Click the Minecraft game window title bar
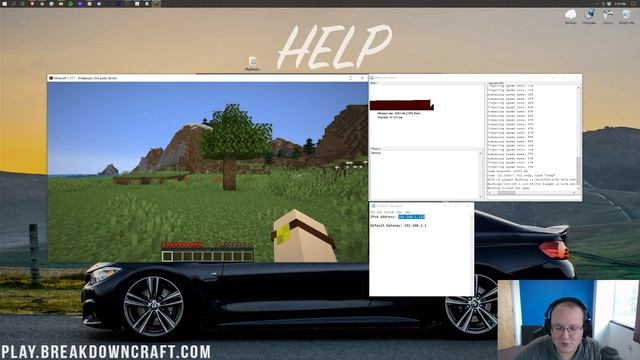Screen dimensions: 640x360 pyautogui.click(x=208, y=78)
